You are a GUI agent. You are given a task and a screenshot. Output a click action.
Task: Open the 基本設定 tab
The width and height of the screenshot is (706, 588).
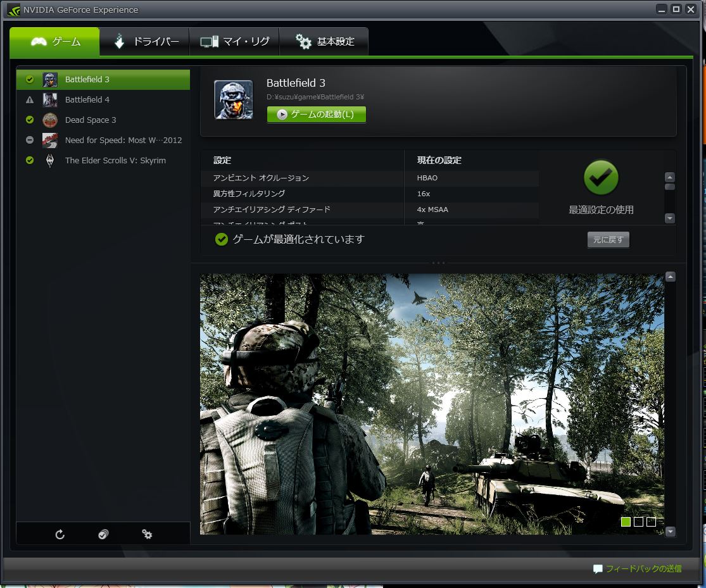point(324,42)
